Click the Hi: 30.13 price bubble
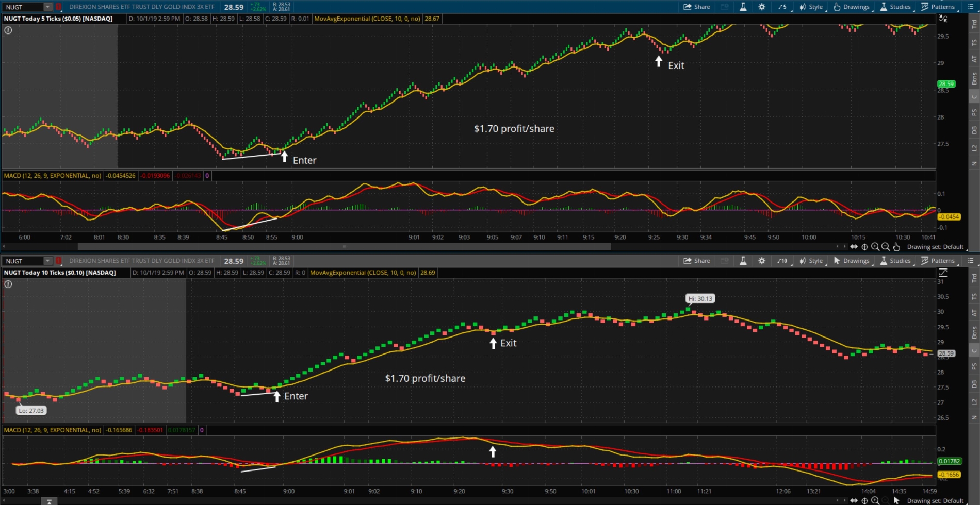Screen dimensions: 980x505 [x=700, y=298]
